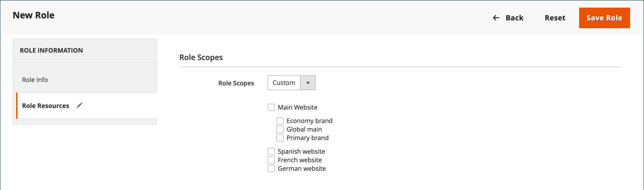This screenshot has width=644, height=190.
Task: Check the German website checkbox
Action: pyautogui.click(x=271, y=168)
